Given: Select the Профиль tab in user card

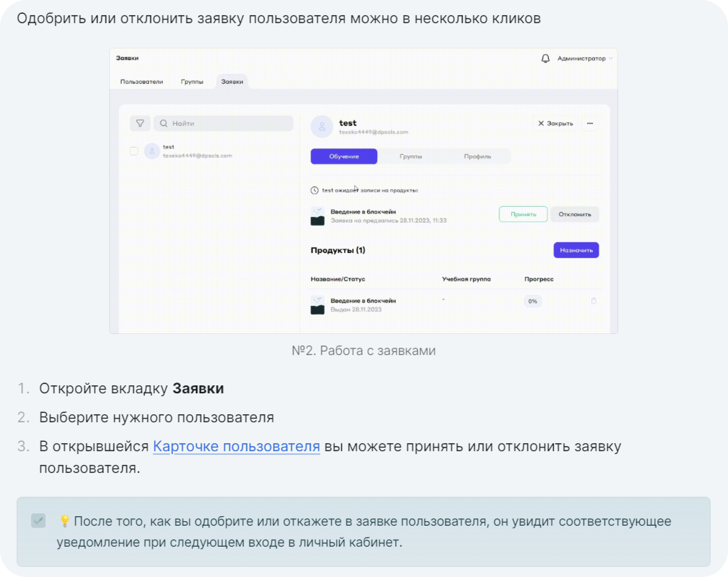Looking at the screenshot, I should pos(477,157).
